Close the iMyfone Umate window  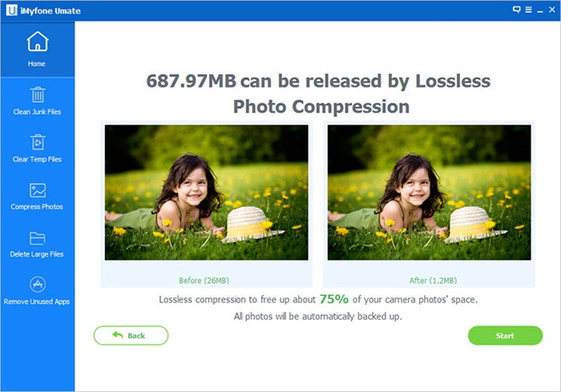point(552,10)
